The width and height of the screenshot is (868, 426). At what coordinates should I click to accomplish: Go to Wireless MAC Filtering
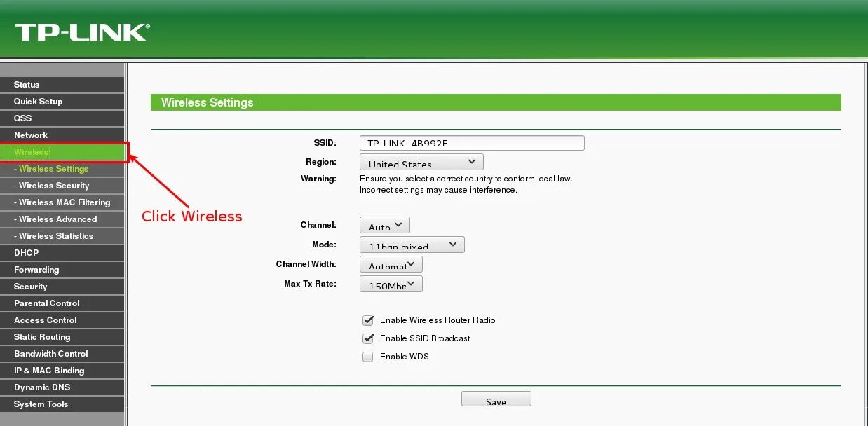(x=62, y=202)
